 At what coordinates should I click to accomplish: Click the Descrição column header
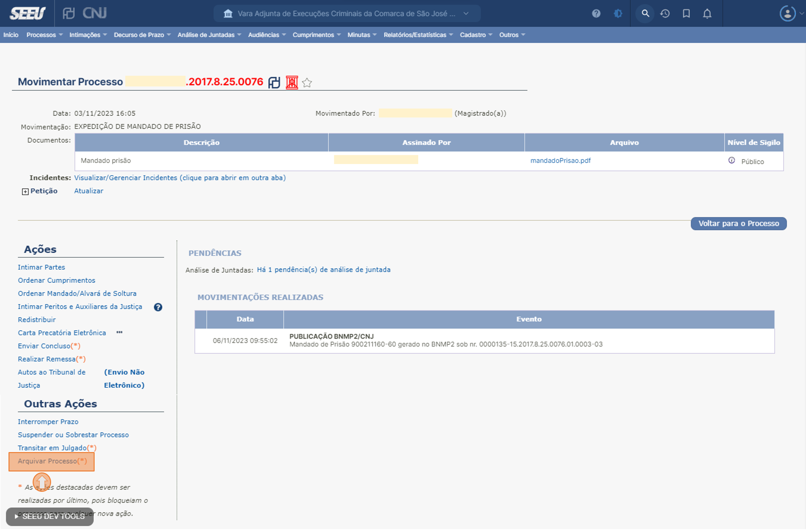click(201, 142)
